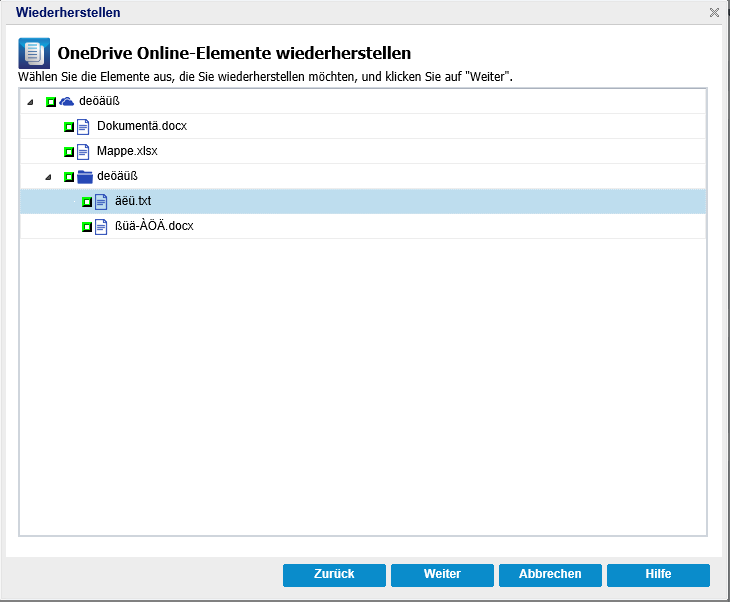The width and height of the screenshot is (730, 602).
Task: Close the Wiederherstellen dialog
Action: click(714, 13)
